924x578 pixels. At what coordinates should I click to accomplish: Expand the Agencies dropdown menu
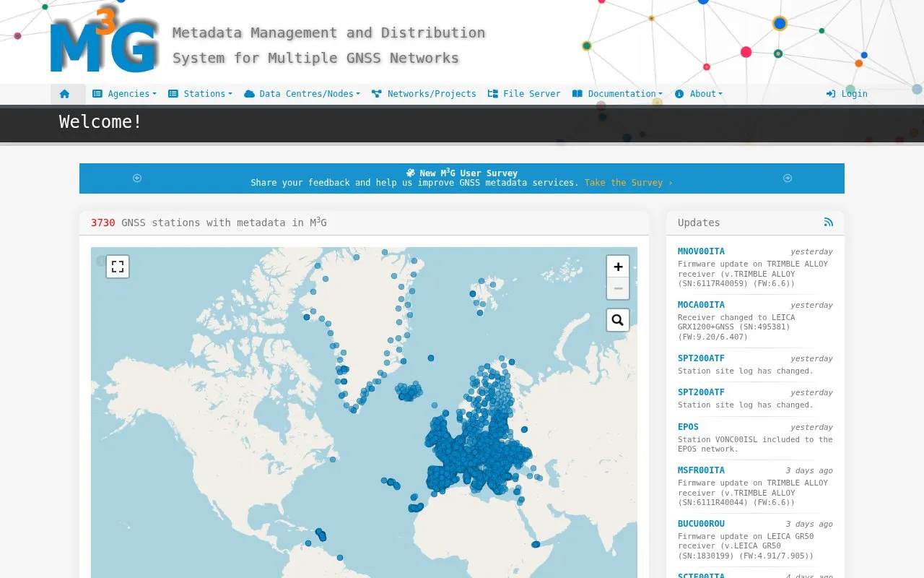(x=124, y=94)
